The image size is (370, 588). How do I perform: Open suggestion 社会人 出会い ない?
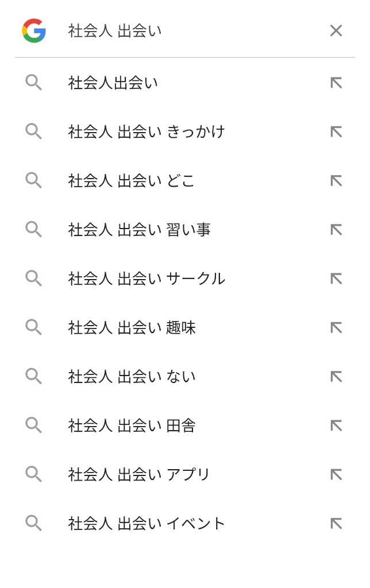click(185, 377)
